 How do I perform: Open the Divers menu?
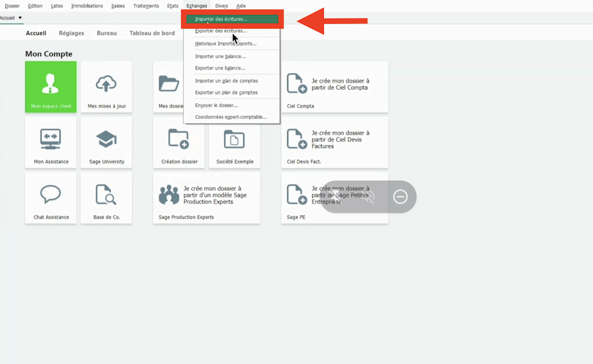coord(222,6)
